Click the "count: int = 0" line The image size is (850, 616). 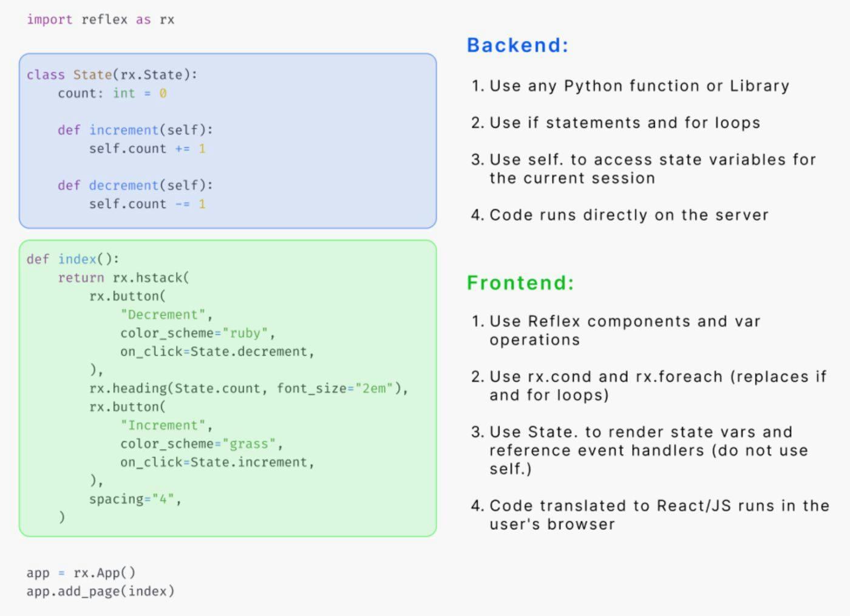(x=112, y=93)
